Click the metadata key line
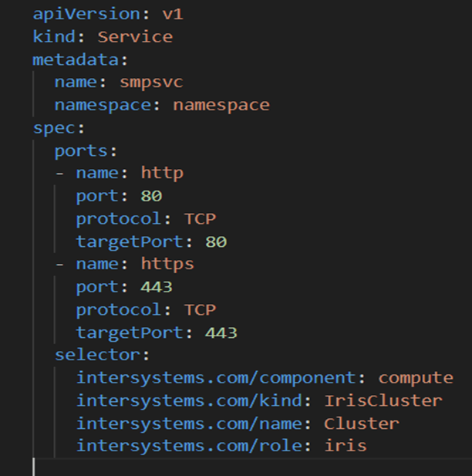Viewport: 472px width, 476px height. pos(80,59)
